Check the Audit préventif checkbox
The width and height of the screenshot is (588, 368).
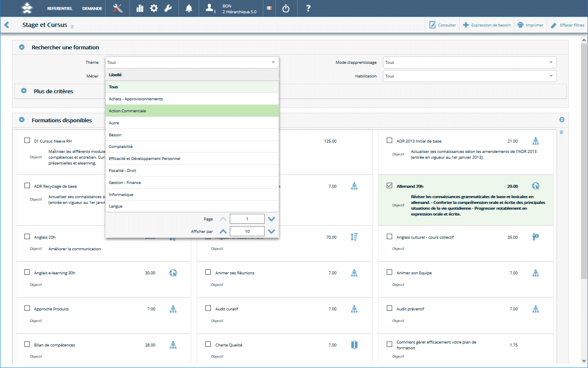(x=389, y=308)
